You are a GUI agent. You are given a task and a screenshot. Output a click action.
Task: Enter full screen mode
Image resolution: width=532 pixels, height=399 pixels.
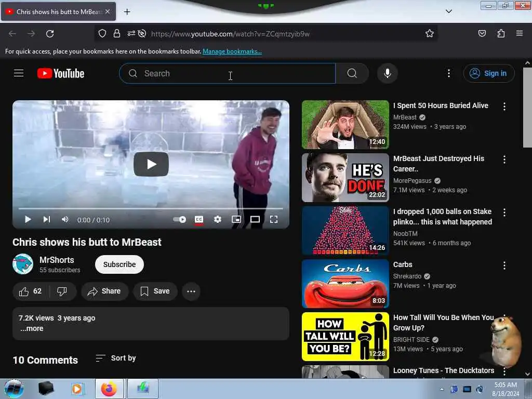(x=273, y=220)
